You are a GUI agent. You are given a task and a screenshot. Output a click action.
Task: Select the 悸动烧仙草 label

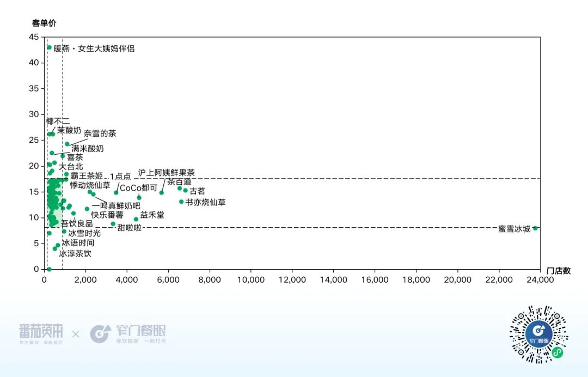pyautogui.click(x=90, y=185)
